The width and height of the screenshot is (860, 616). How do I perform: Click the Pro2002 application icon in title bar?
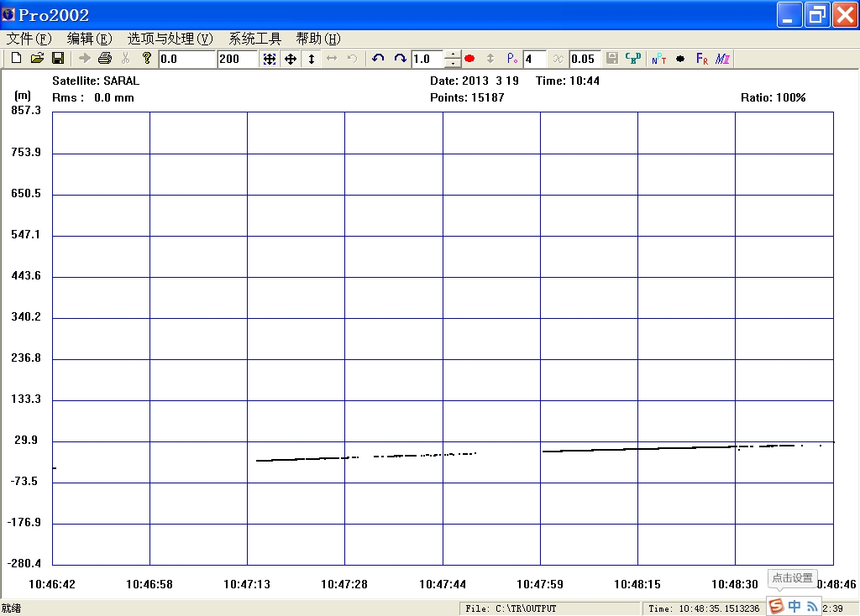(8, 14)
